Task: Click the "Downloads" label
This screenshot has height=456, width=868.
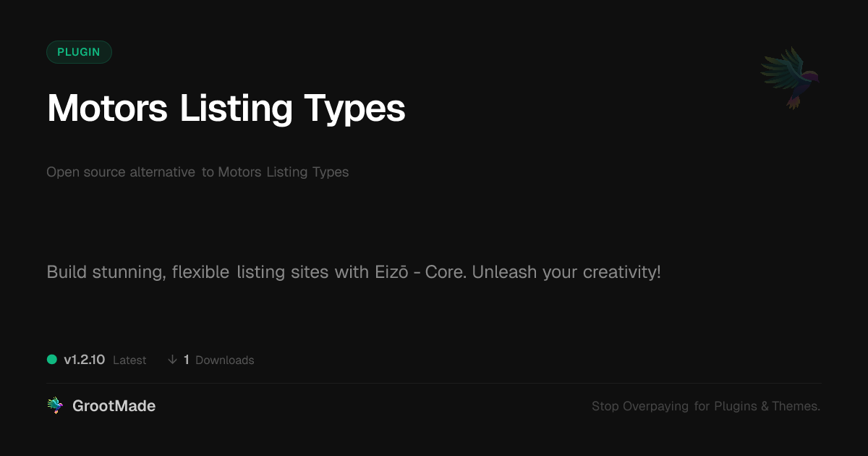Action: 224,360
